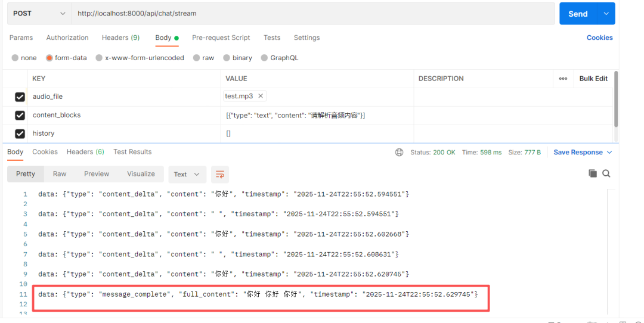Viewport: 644px width, 323px height.
Task: Remove the test.mp3 file attachment
Action: pyautogui.click(x=261, y=96)
